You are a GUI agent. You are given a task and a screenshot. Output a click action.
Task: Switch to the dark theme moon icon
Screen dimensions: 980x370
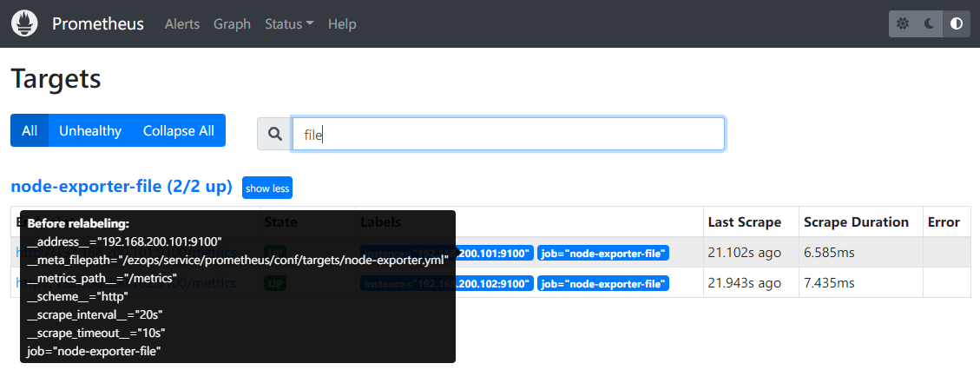(929, 24)
